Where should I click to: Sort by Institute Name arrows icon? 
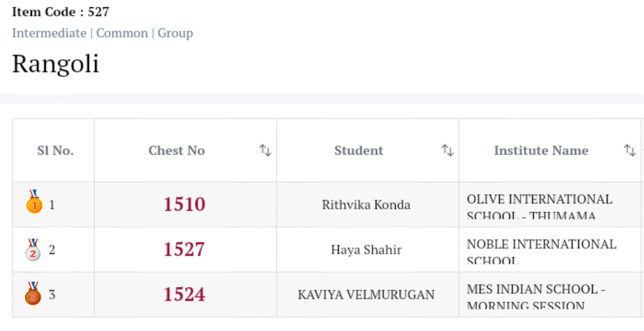[x=630, y=151]
